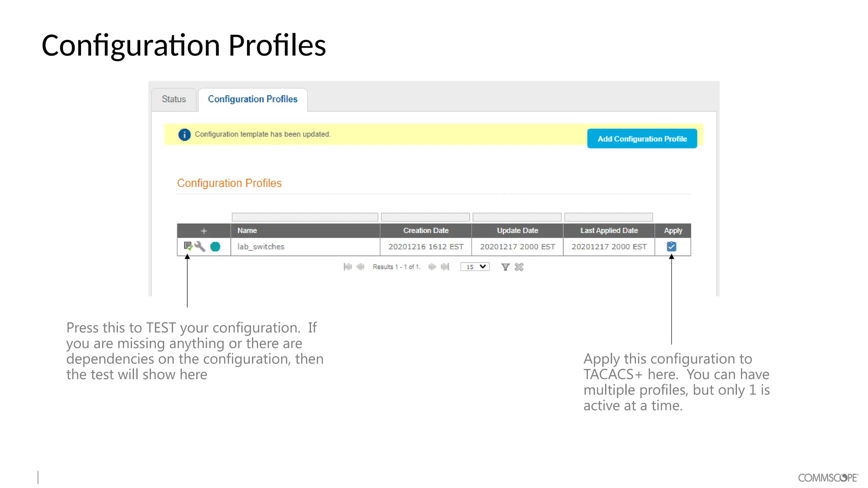This screenshot has height=488, width=868.
Task: Go to the next results page
Action: 432,267
